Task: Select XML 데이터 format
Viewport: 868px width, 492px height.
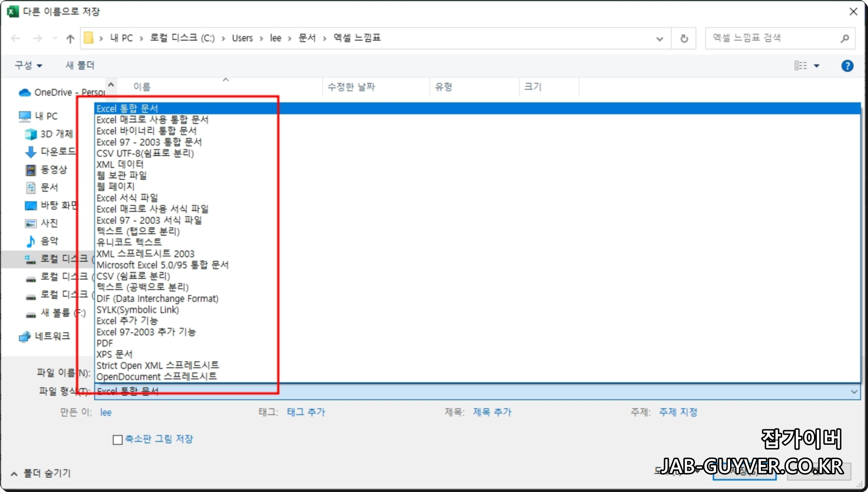Action: (x=477, y=164)
